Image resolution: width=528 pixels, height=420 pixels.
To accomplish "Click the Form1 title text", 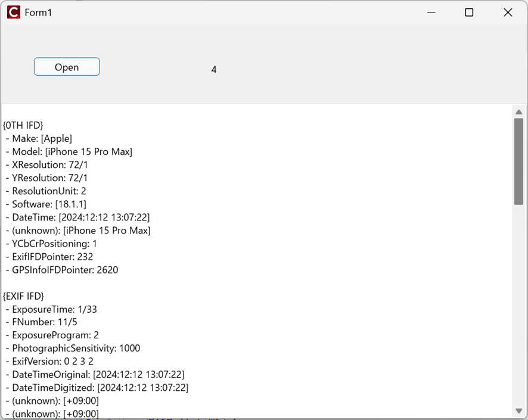I will [x=38, y=13].
